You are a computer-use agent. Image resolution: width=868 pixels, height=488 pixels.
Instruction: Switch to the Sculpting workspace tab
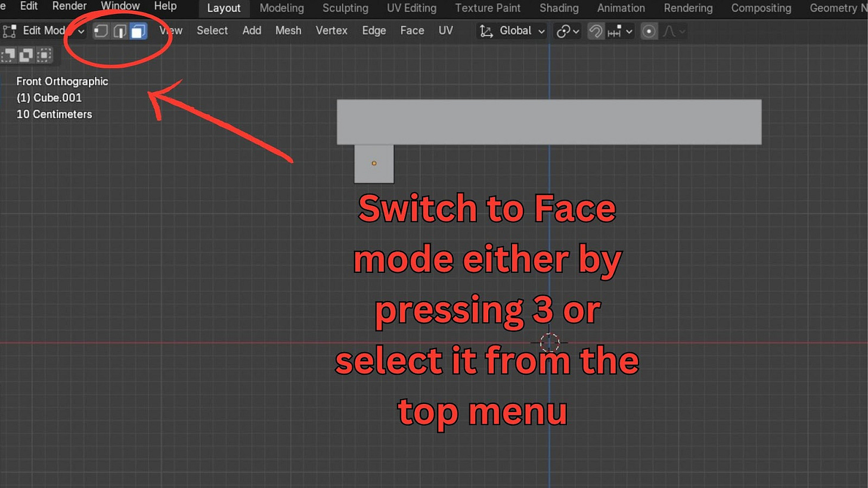[x=345, y=8]
